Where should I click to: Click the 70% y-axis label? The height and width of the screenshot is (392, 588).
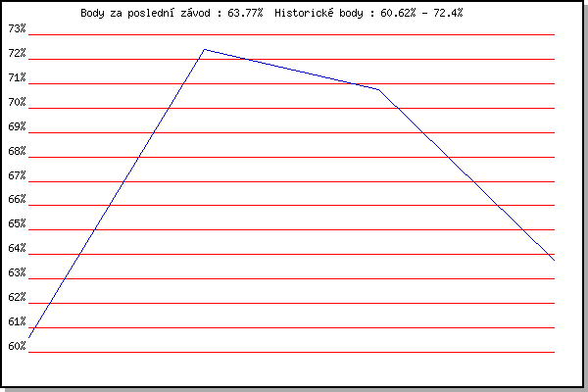pyautogui.click(x=17, y=102)
